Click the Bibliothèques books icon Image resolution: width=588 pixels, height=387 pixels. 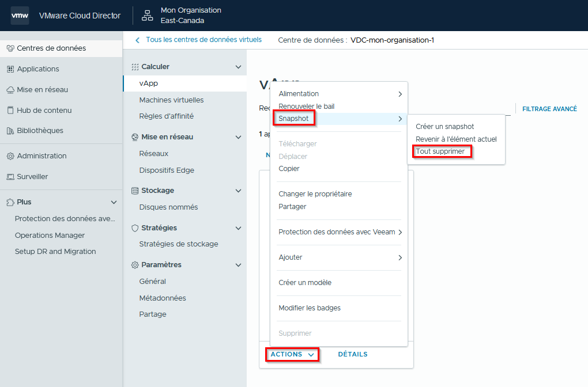(10, 131)
